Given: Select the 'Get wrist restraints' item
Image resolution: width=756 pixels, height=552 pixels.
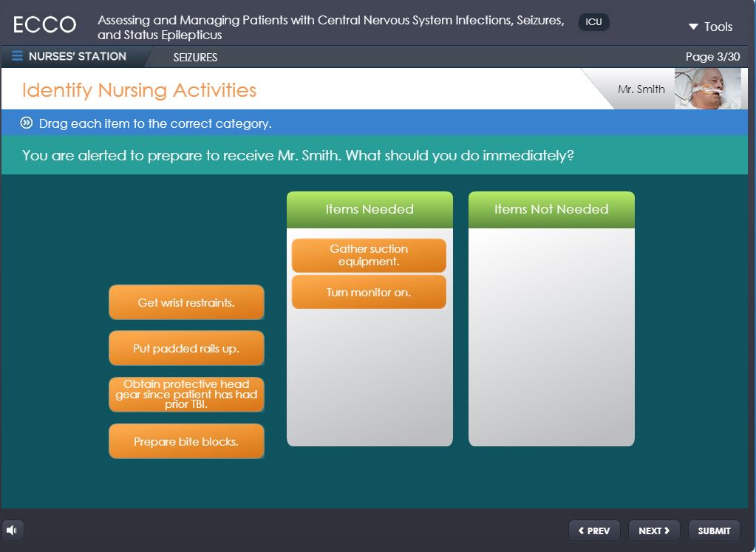Looking at the screenshot, I should 186,302.
